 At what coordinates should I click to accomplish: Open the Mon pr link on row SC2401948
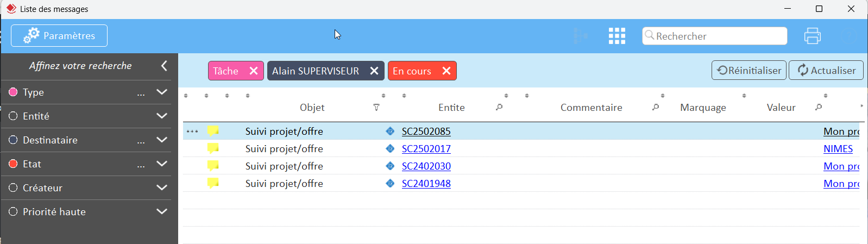click(841, 184)
